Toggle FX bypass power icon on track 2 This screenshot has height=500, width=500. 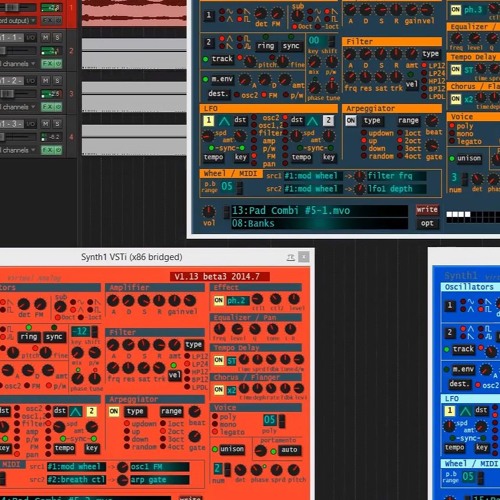pos(58,63)
